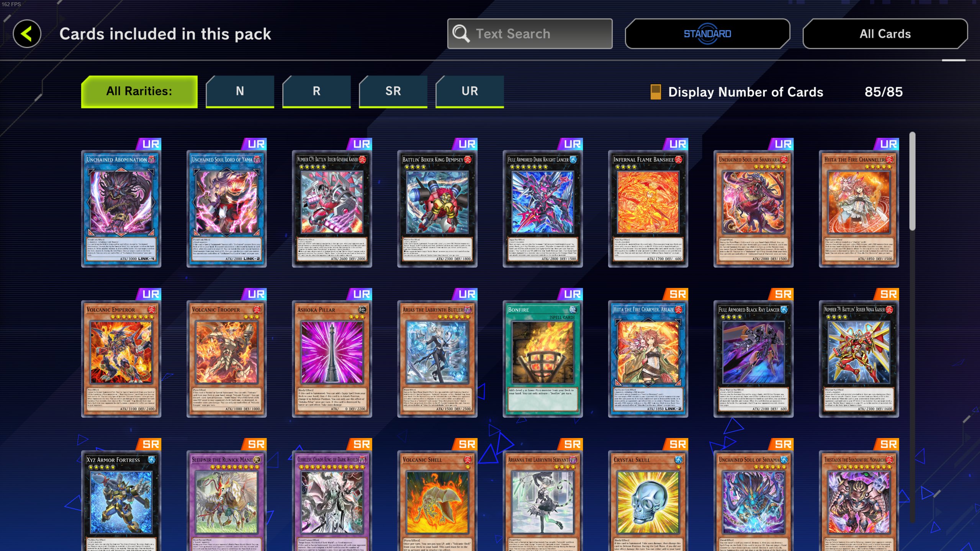This screenshot has height=551, width=980.
Task: Click the UR badge above Bonfire spell card
Action: click(571, 294)
